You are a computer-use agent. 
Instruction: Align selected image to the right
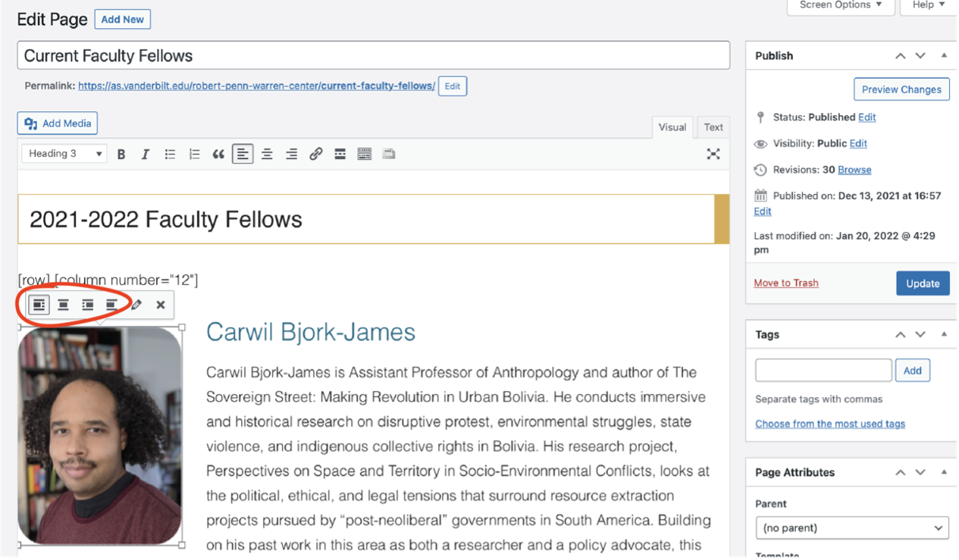tap(88, 305)
